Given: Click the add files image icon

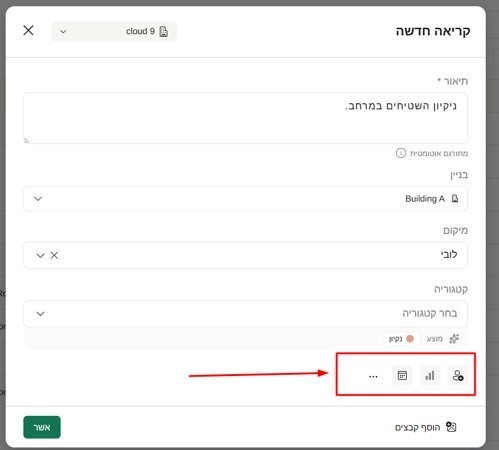Looking at the screenshot, I should (x=451, y=427).
